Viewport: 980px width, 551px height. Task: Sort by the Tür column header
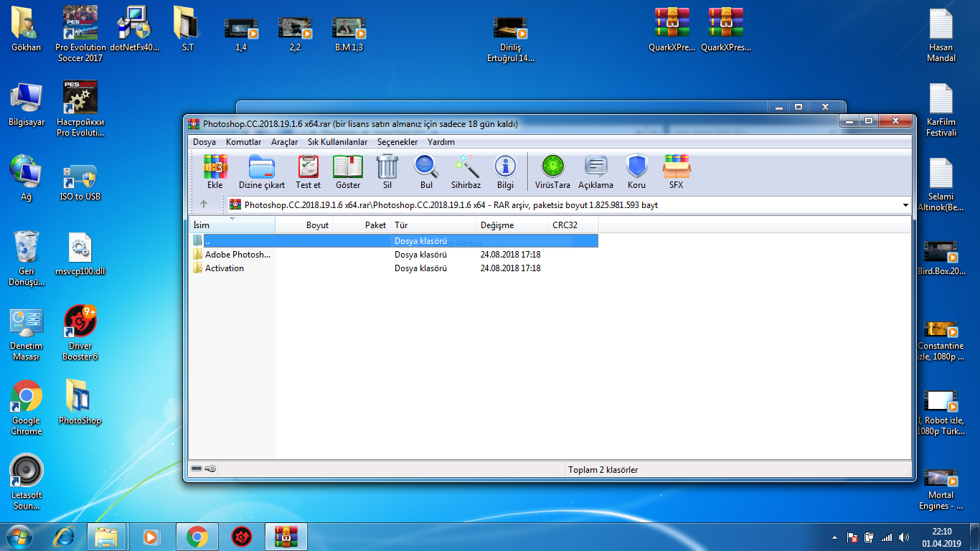[x=433, y=225]
